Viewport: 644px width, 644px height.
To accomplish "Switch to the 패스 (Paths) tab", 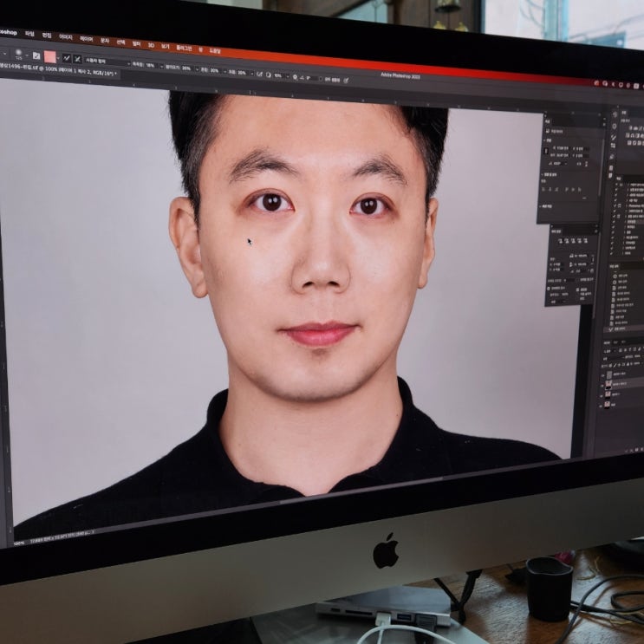I will coord(623,342).
